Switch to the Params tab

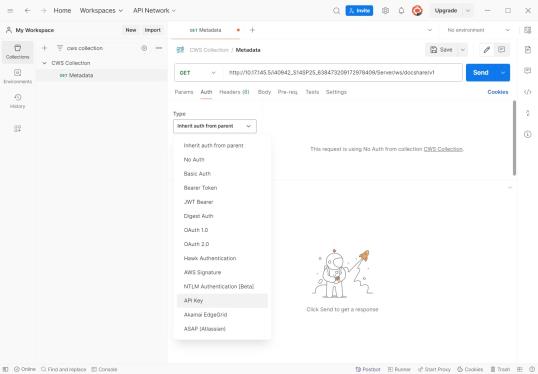[184, 92]
